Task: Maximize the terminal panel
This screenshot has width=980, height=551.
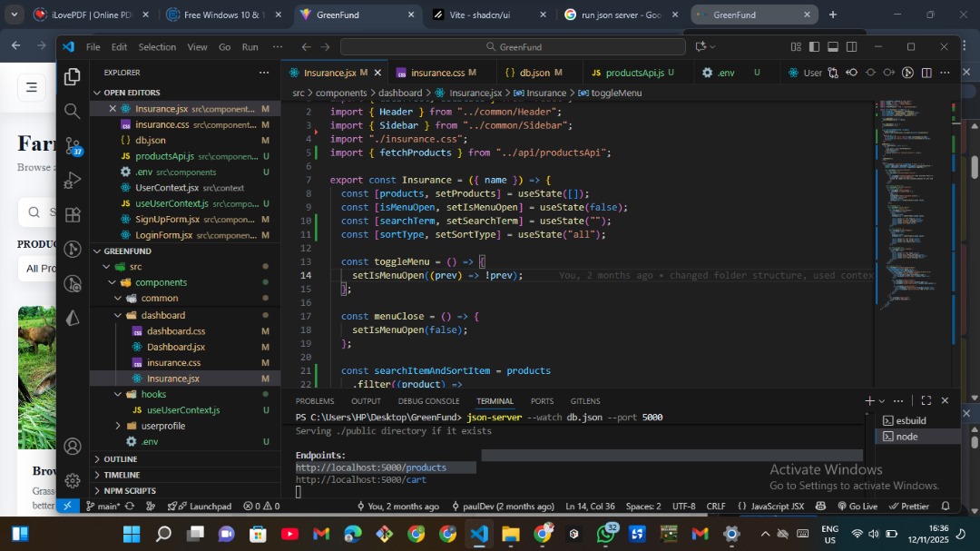Action: (926, 400)
